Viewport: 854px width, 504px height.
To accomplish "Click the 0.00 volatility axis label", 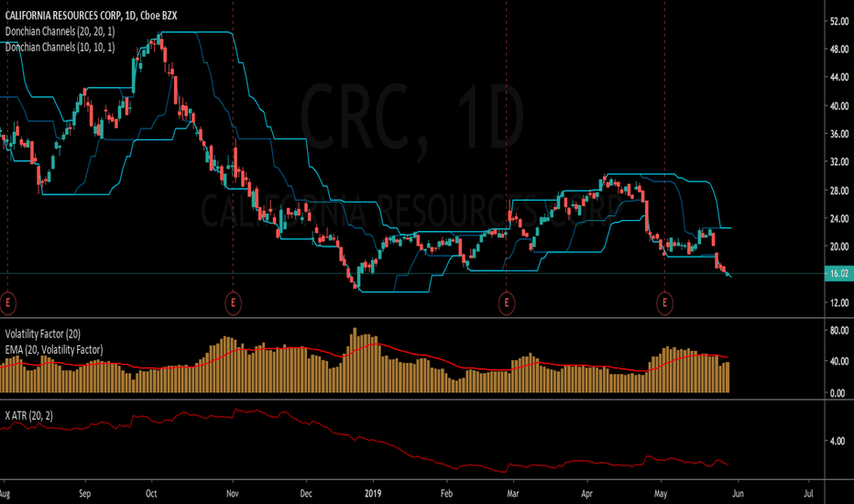I will (x=838, y=393).
